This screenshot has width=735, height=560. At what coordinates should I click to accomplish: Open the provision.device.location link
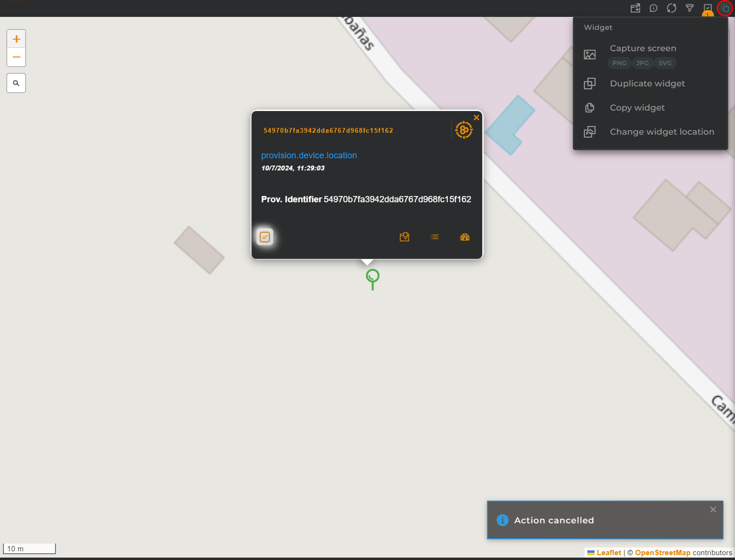(x=309, y=155)
